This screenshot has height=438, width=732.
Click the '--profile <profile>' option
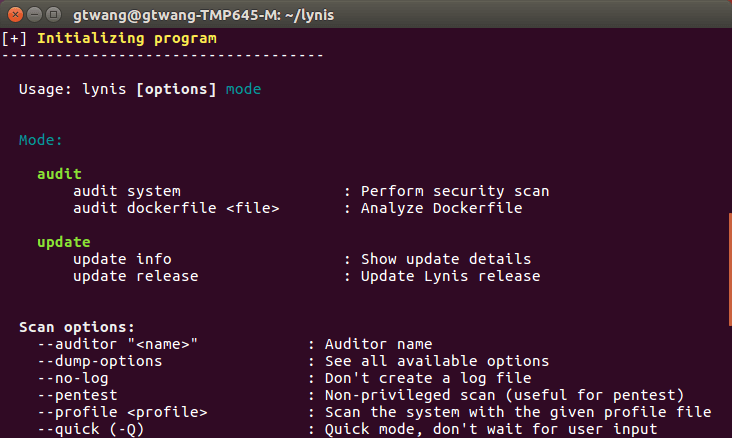point(122,412)
